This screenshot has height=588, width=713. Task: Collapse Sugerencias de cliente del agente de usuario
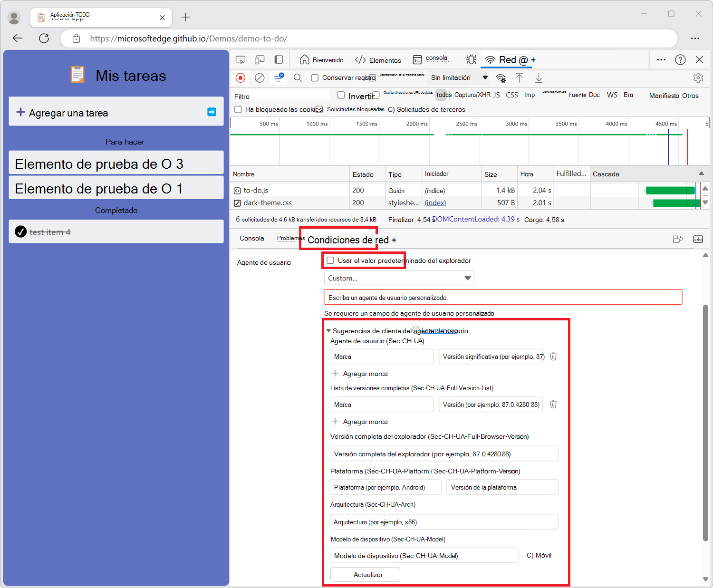(x=328, y=330)
